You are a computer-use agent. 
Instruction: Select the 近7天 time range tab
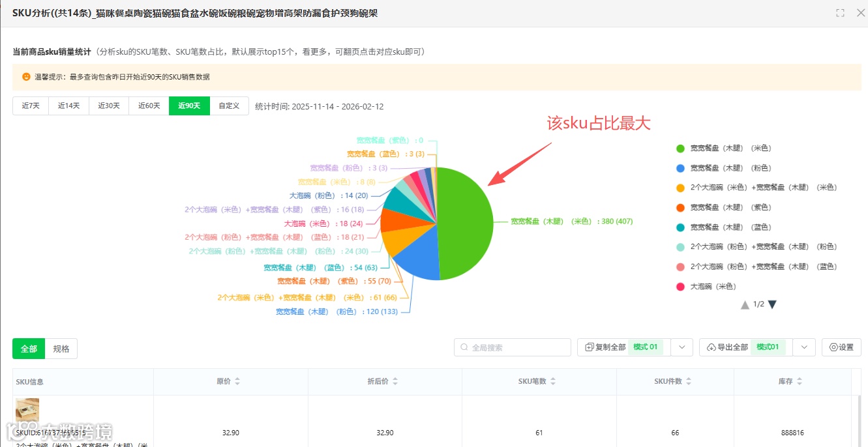[31, 106]
